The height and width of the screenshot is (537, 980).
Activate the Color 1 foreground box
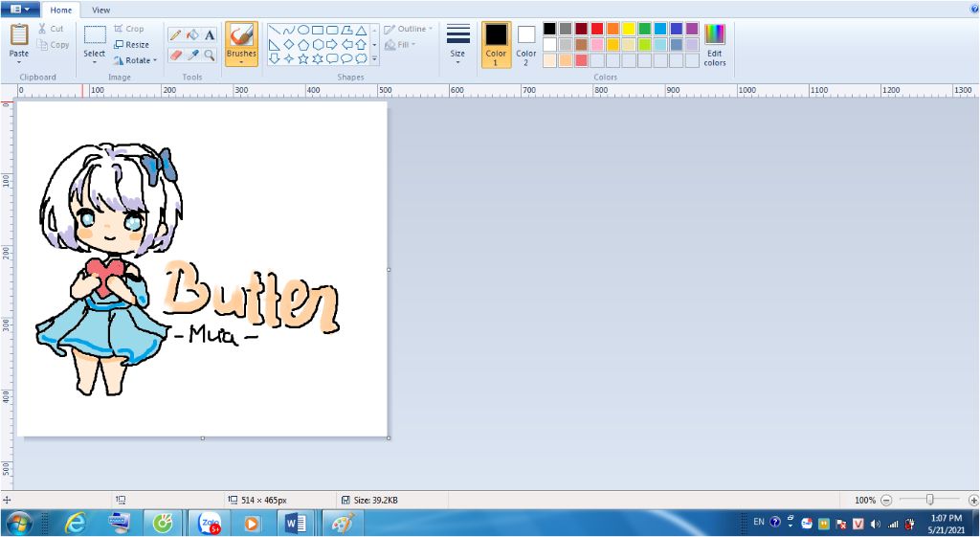click(497, 44)
